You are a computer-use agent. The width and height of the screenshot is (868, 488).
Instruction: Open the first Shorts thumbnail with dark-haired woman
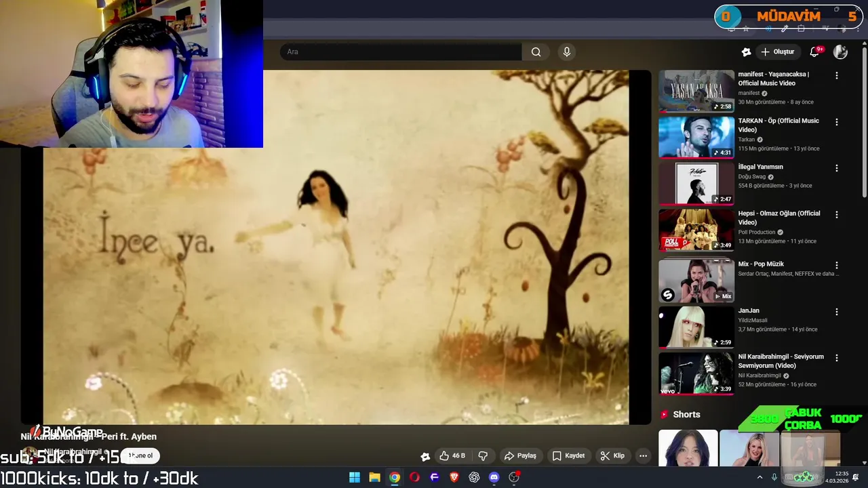click(x=688, y=448)
